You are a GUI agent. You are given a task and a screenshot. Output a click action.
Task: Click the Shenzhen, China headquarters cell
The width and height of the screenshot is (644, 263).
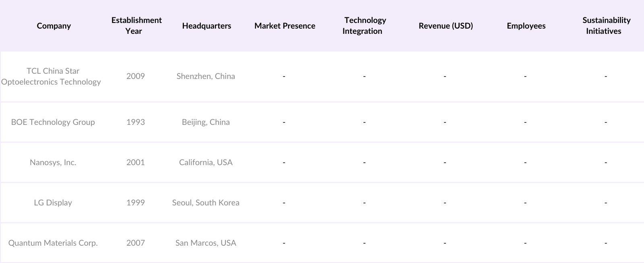[206, 76]
